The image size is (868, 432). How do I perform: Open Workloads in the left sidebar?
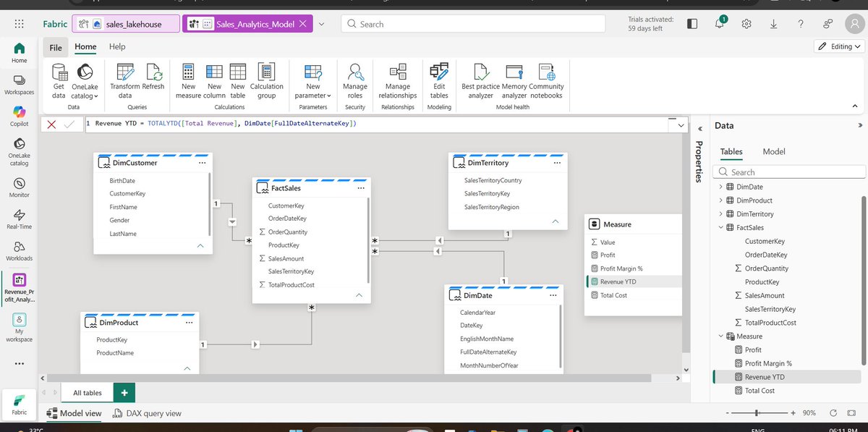tap(20, 250)
